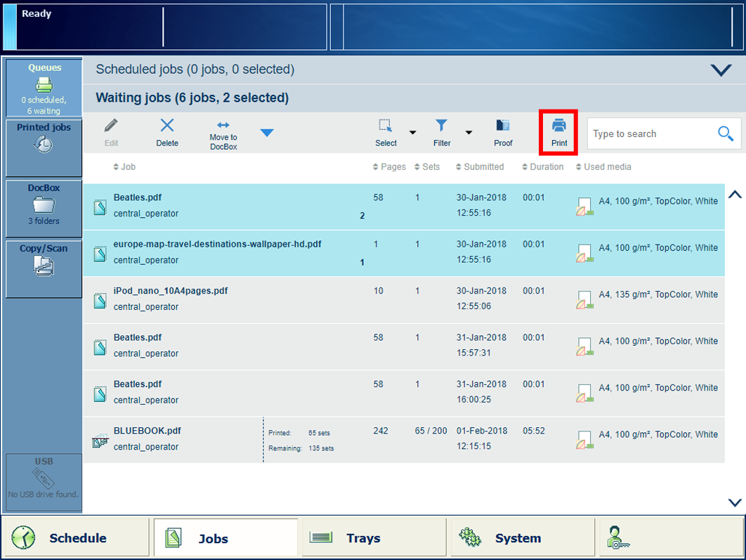
Task: Click the search magnifier icon
Action: (726, 134)
